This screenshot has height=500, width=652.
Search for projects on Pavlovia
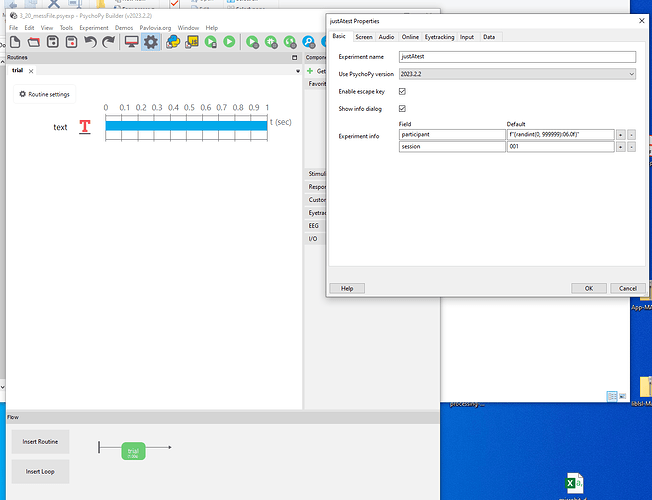tap(309, 42)
